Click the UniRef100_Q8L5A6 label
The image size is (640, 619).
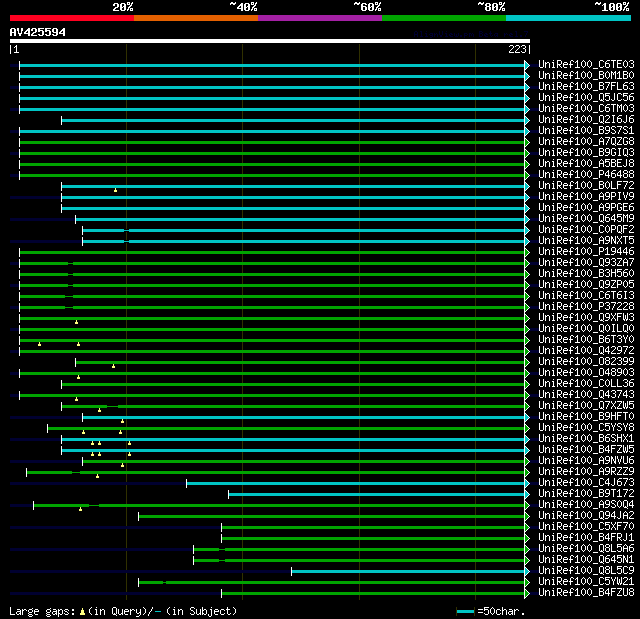586,549
